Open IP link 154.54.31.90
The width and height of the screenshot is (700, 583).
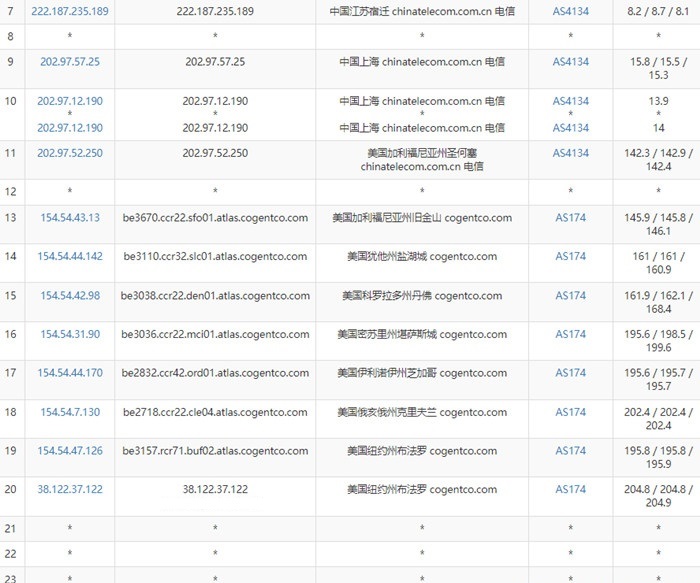[x=70, y=334]
